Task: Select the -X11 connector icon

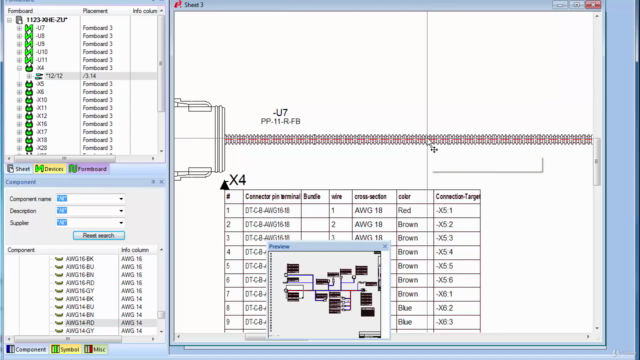Action: [x=29, y=108]
